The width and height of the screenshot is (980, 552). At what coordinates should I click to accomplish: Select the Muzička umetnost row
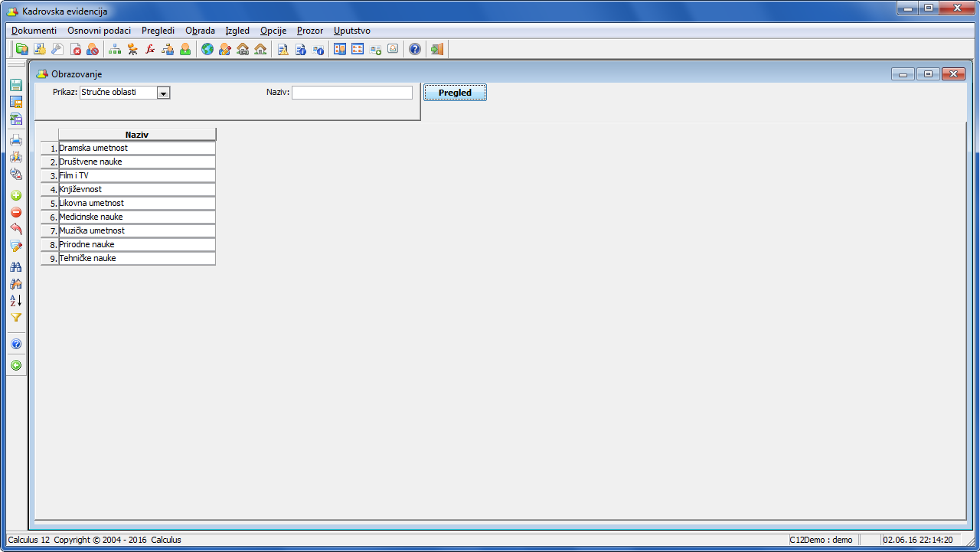tap(137, 230)
